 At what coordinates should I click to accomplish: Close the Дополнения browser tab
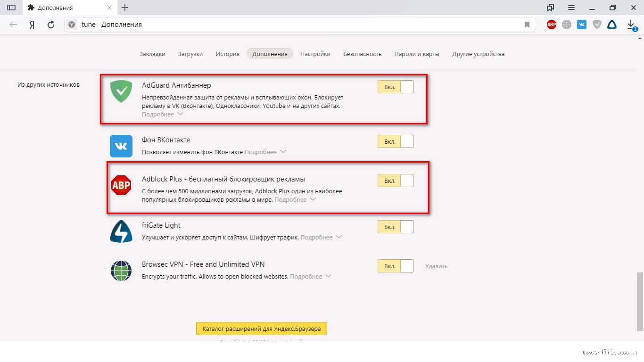109,8
